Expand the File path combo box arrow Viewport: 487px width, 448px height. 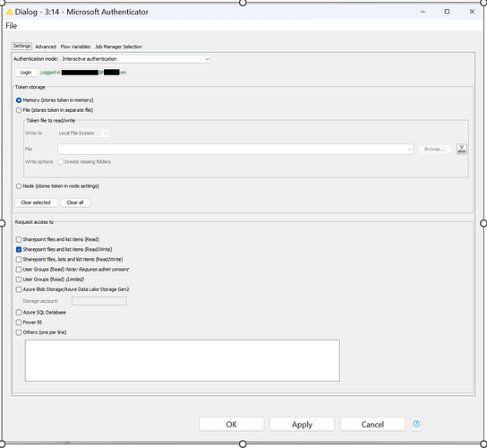409,150
